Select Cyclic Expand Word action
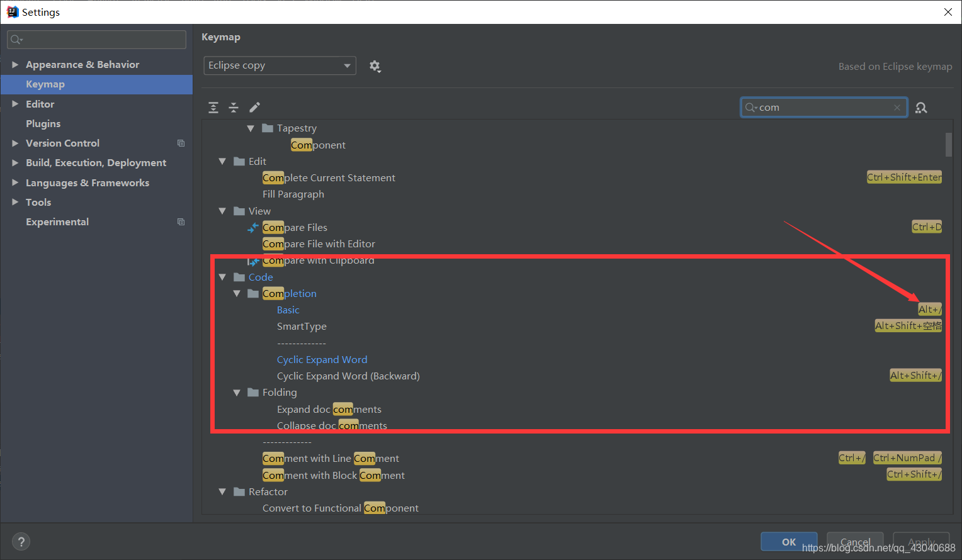 point(322,360)
